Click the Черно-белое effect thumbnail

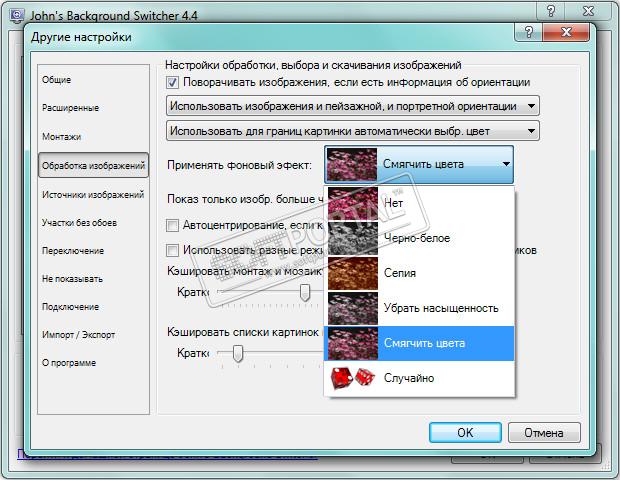tap(353, 238)
